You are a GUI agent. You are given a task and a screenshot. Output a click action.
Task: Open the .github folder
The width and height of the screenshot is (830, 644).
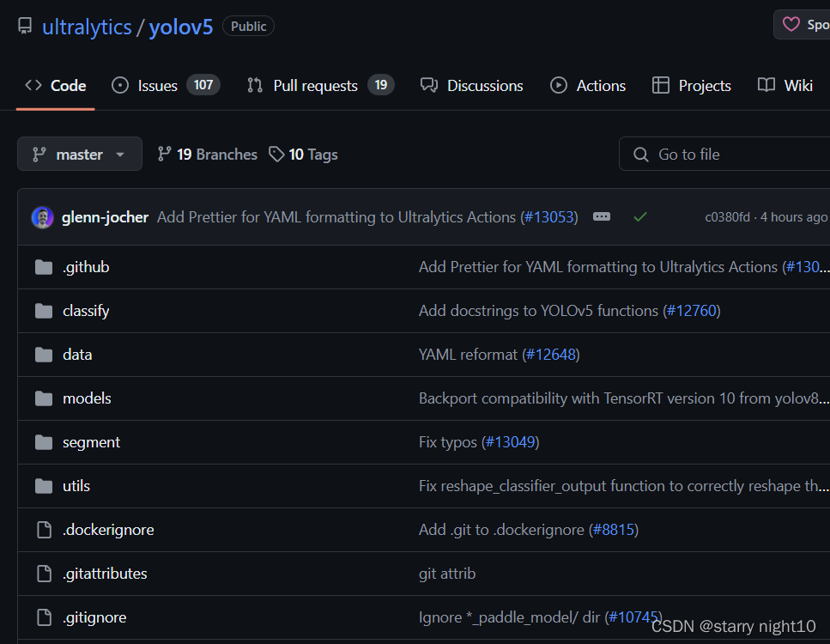pyautogui.click(x=86, y=267)
